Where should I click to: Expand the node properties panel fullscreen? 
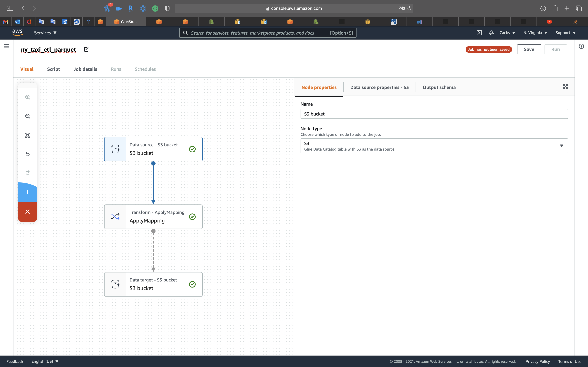pos(565,87)
